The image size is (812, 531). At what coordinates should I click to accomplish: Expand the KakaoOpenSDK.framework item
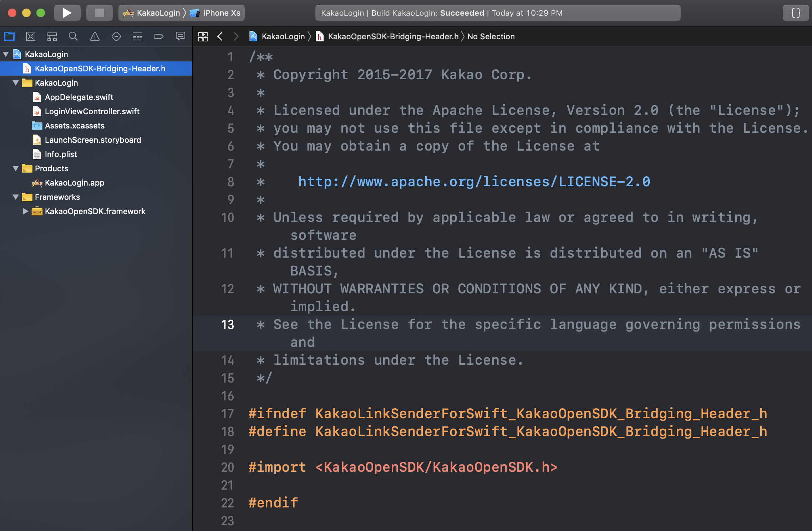(x=25, y=211)
